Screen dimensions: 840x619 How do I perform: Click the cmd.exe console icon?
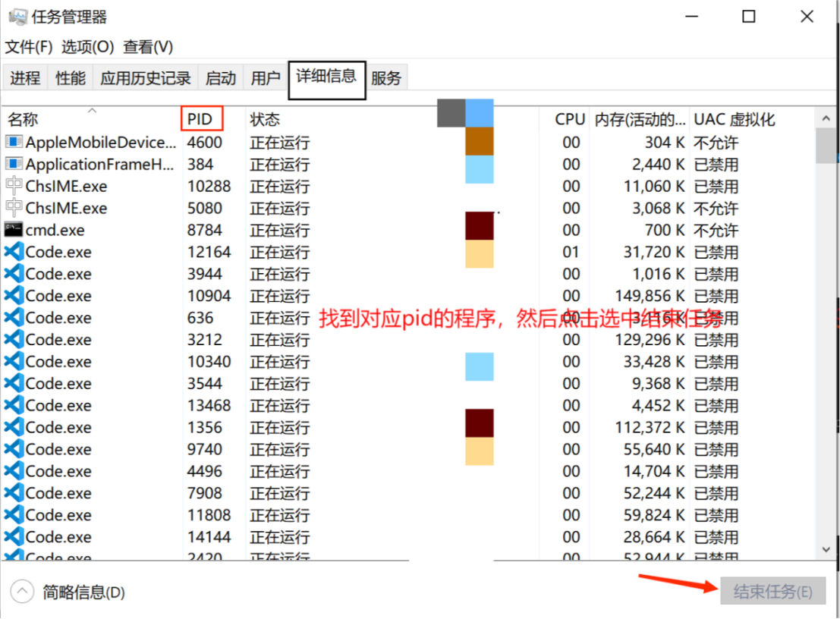click(x=14, y=230)
